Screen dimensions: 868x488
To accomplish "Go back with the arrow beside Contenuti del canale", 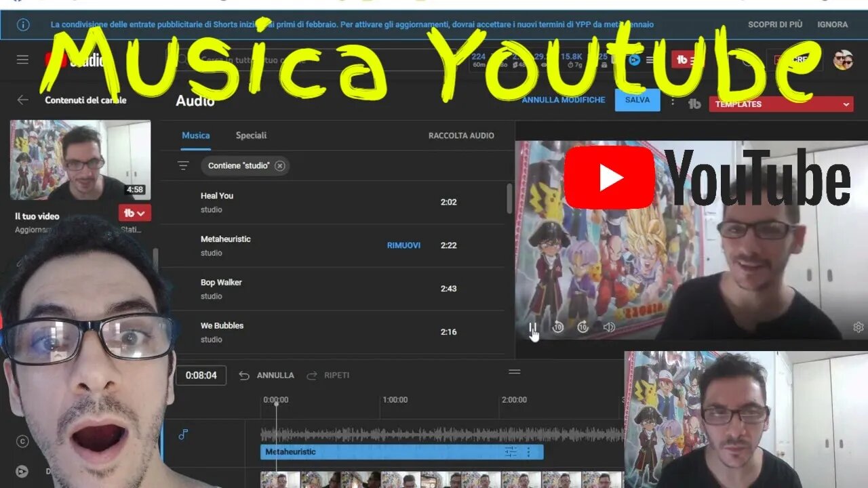I will 22,100.
